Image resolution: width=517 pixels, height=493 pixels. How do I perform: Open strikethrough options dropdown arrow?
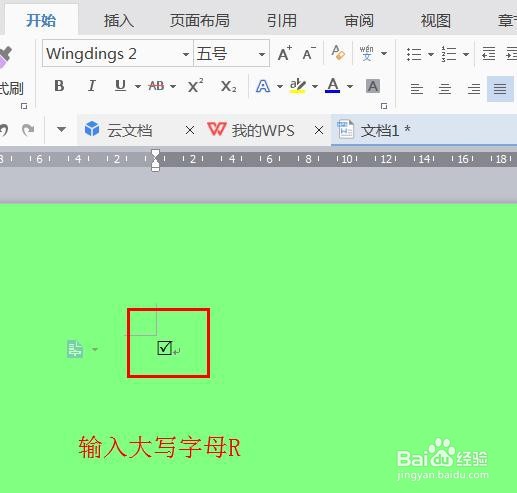173,86
